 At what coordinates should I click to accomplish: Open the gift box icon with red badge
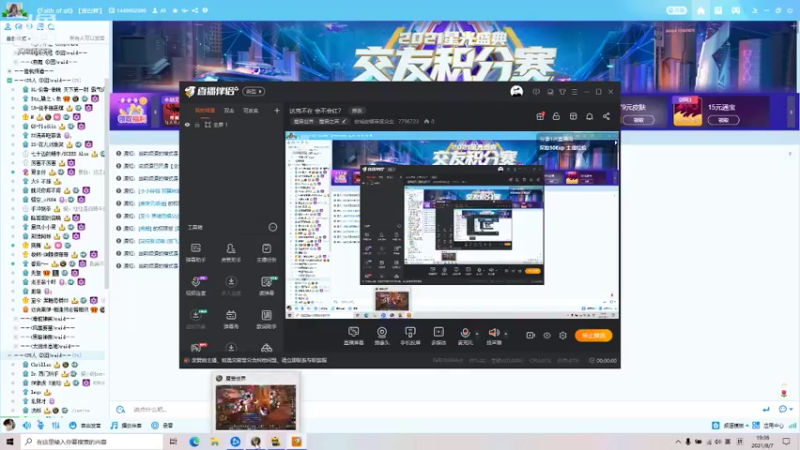point(540,116)
